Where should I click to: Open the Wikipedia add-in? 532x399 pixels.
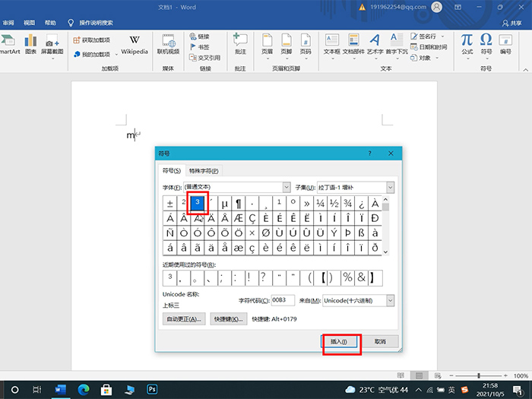point(135,44)
